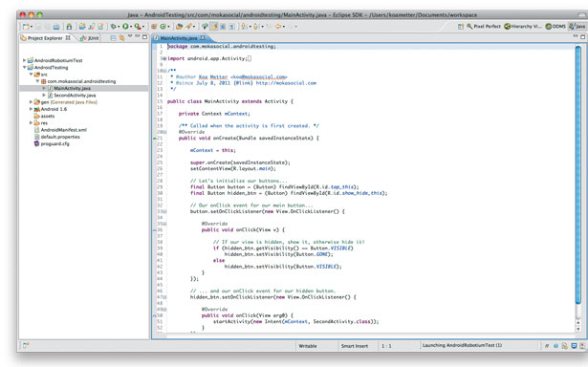
Task: Click the scrollbar down arrow in editor
Action: 577,329
